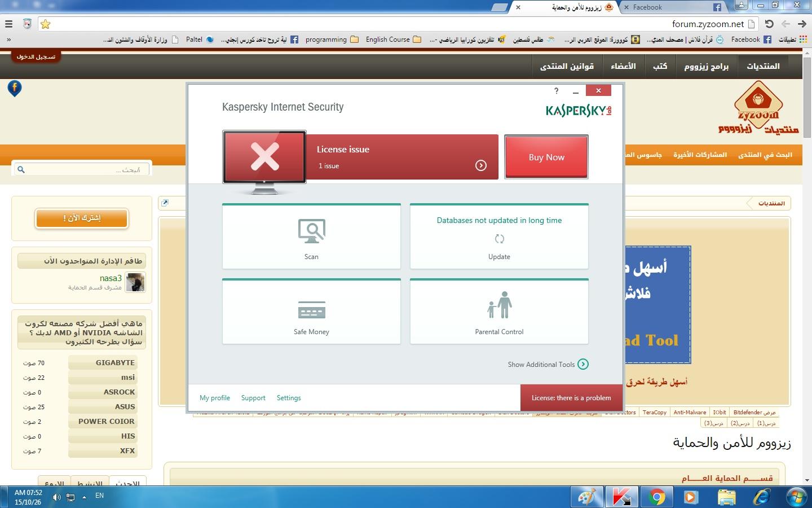Open المشاركات الأخيرة link
Image resolution: width=812 pixels, height=508 pixels.
click(700, 155)
